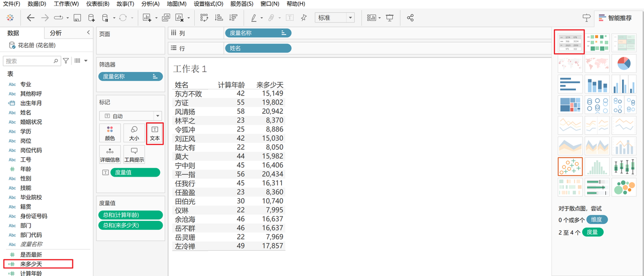Screen dimensions: 644x276
Task: Collapse the data pane with the chevron
Action: pos(88,33)
